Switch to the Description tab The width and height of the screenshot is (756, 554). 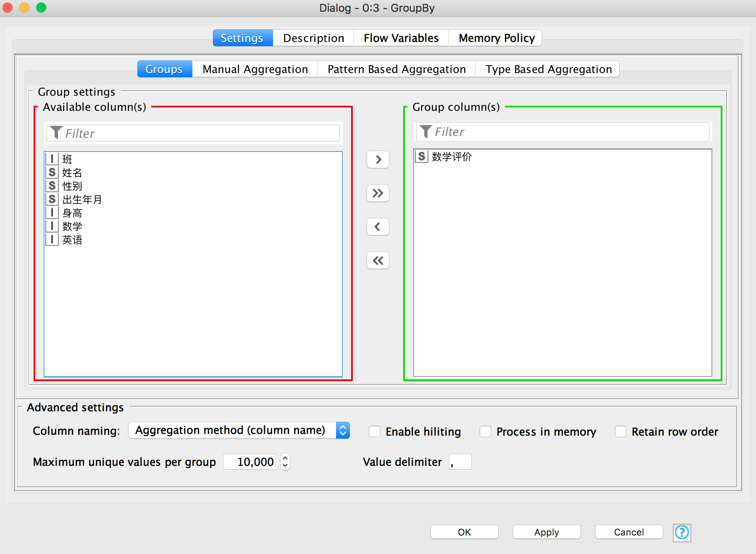click(x=313, y=38)
